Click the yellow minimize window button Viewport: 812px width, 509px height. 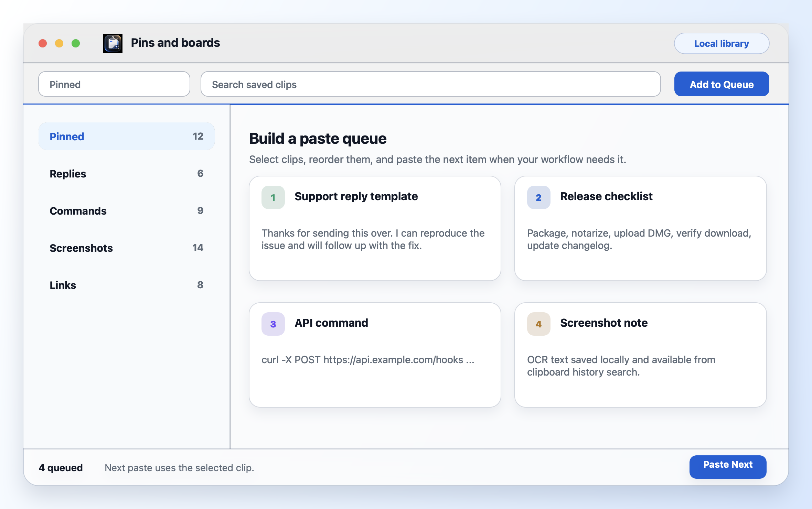click(x=59, y=43)
